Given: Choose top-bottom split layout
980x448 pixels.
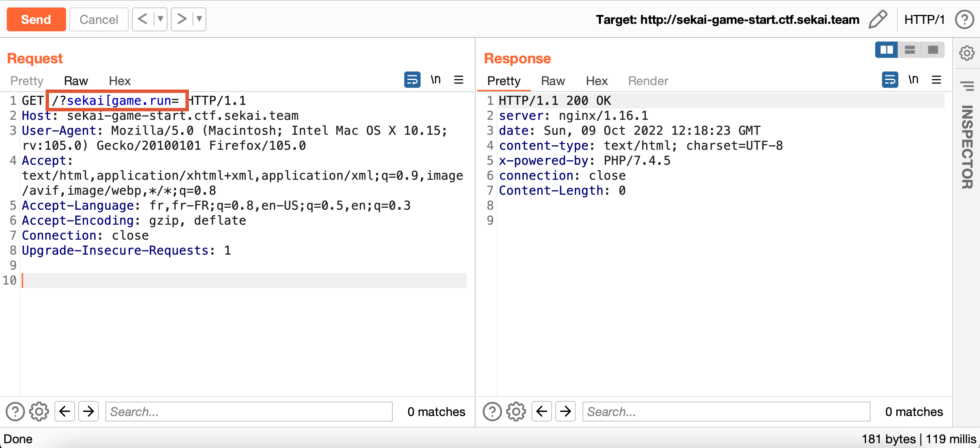Looking at the screenshot, I should click(910, 50).
